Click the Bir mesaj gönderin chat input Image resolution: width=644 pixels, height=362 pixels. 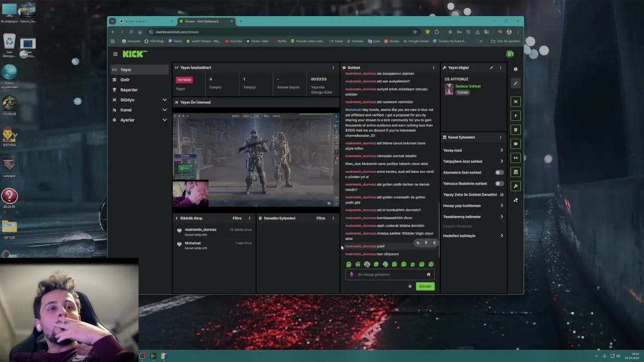(x=389, y=275)
